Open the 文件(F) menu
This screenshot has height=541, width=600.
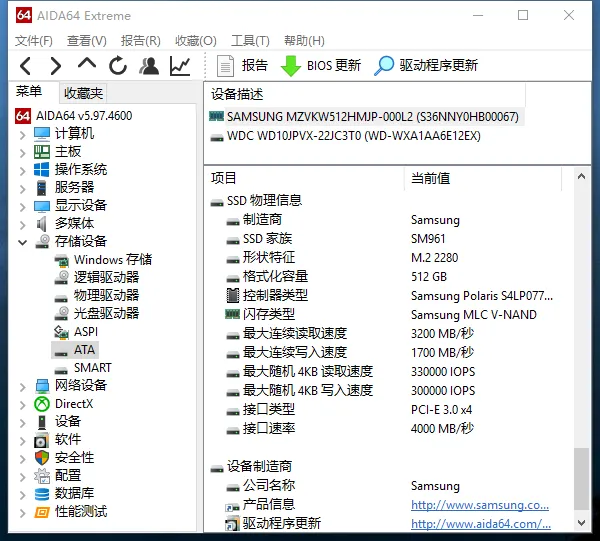click(34, 41)
